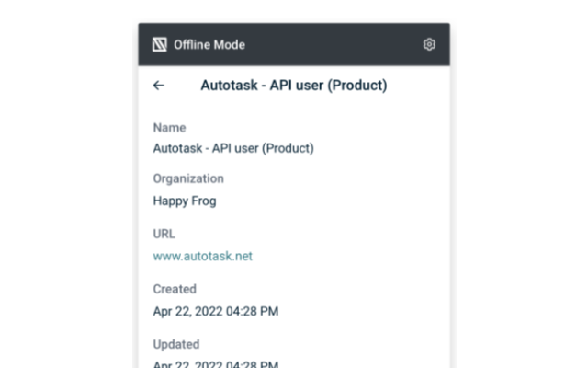Click the Name field label
Screen dimensions: 588x368
pyautogui.click(x=169, y=128)
